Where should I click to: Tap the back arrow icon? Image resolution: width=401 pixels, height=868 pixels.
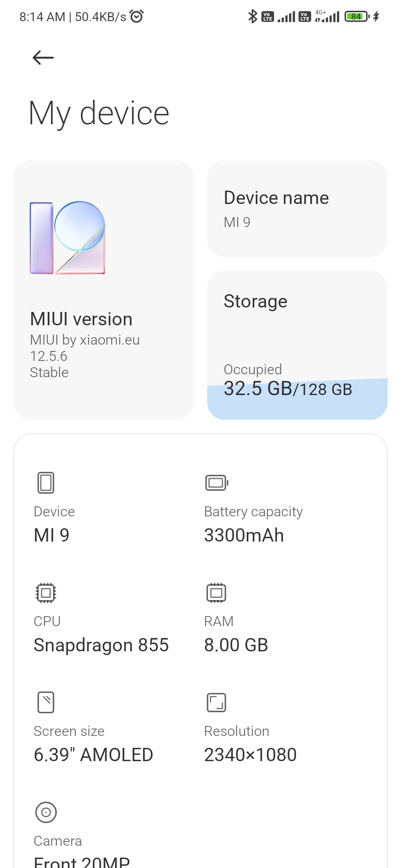pos(43,58)
